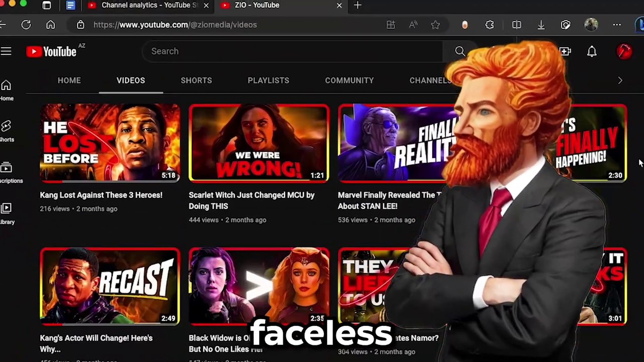
Task: Open the notifications bell
Action: pos(592,51)
